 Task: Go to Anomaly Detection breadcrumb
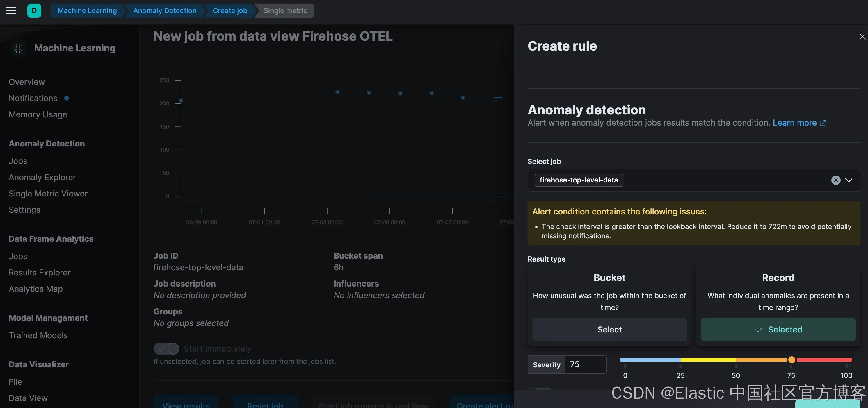click(164, 11)
